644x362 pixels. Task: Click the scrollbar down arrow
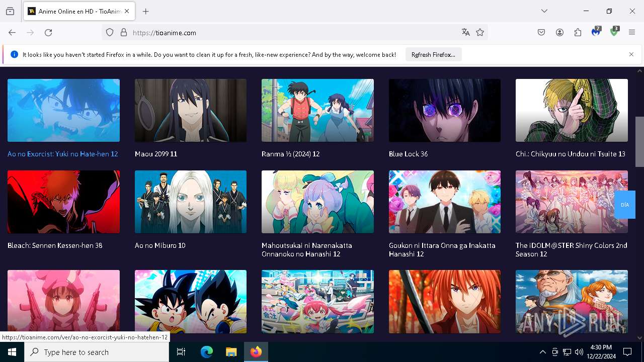(639, 338)
